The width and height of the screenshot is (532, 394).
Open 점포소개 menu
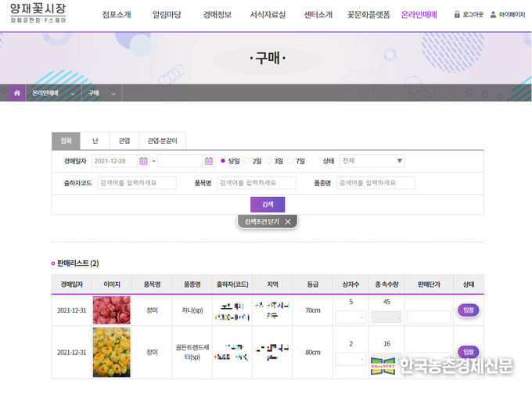117,15
